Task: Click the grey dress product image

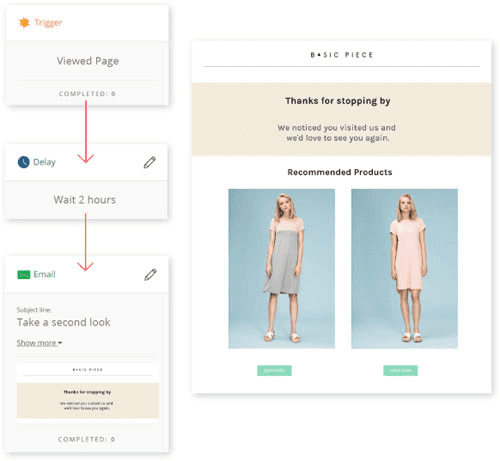Action: click(x=282, y=269)
